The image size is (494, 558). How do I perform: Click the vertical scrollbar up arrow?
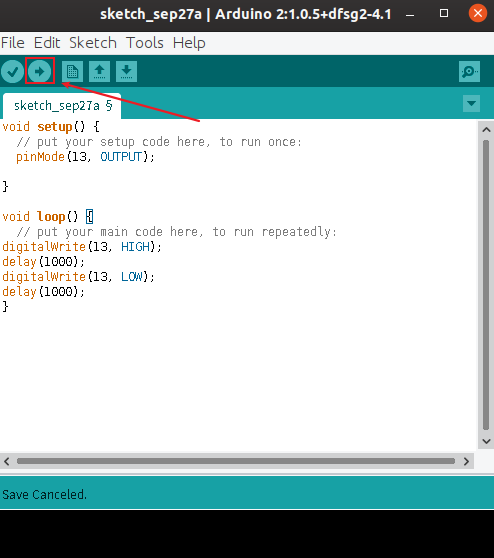point(486,130)
